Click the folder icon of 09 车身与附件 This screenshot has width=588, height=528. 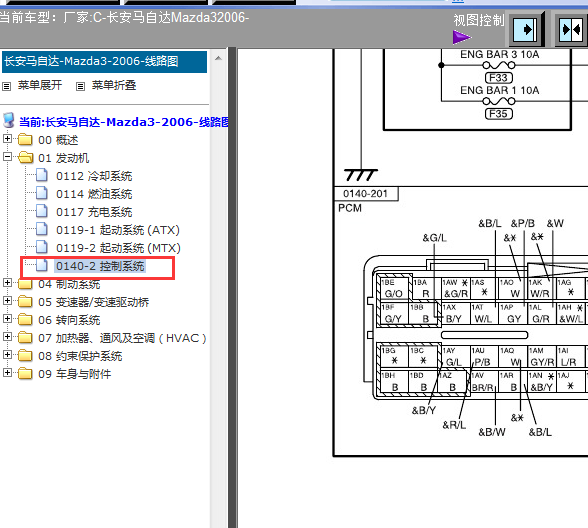(x=25, y=374)
